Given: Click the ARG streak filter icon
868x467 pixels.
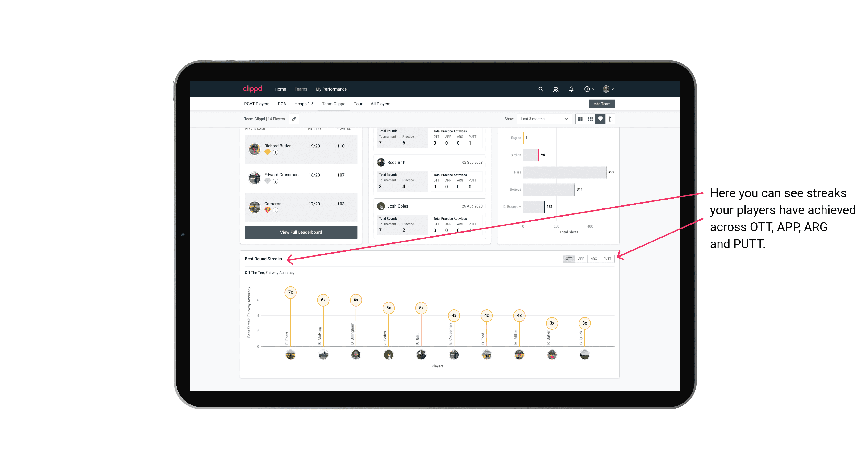Looking at the screenshot, I should [x=594, y=258].
